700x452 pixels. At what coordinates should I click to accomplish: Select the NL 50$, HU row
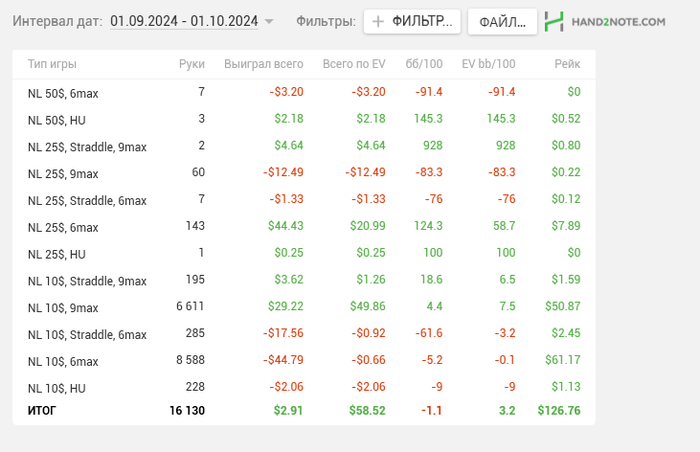point(304,119)
